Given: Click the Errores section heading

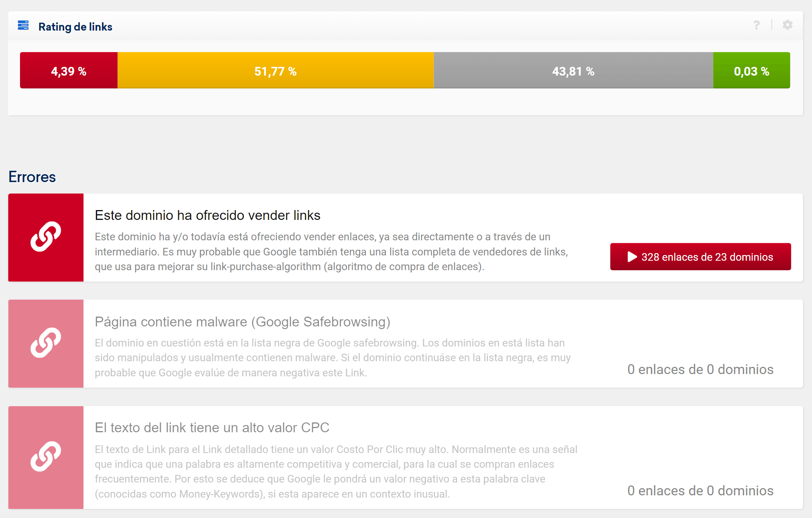Looking at the screenshot, I should (x=32, y=177).
